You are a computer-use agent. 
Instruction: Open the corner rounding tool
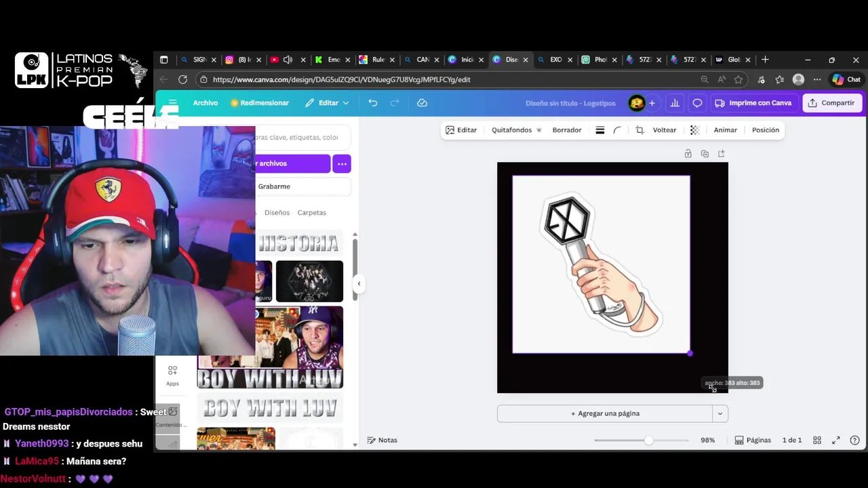[617, 130]
